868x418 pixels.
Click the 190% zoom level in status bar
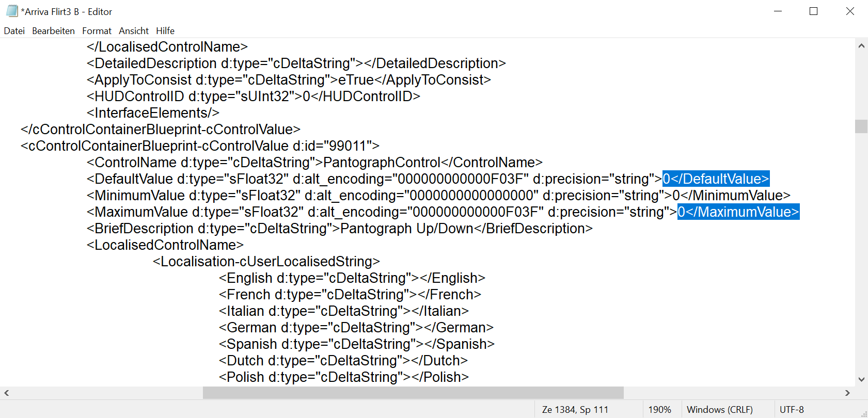click(659, 410)
